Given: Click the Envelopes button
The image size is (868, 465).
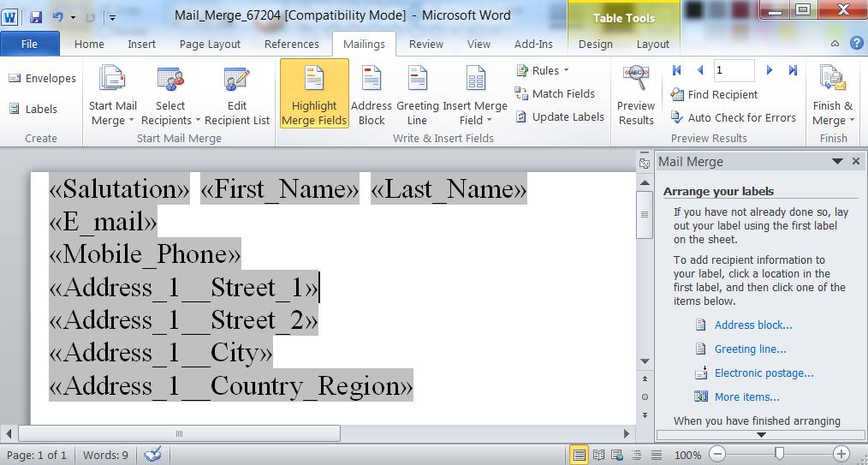Looking at the screenshot, I should 42,78.
